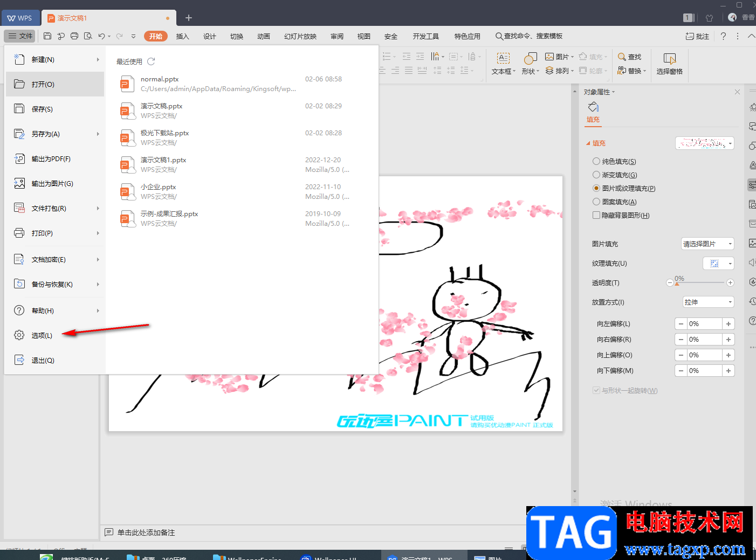
Task: Refresh the 最近使用 recent list
Action: pos(151,61)
